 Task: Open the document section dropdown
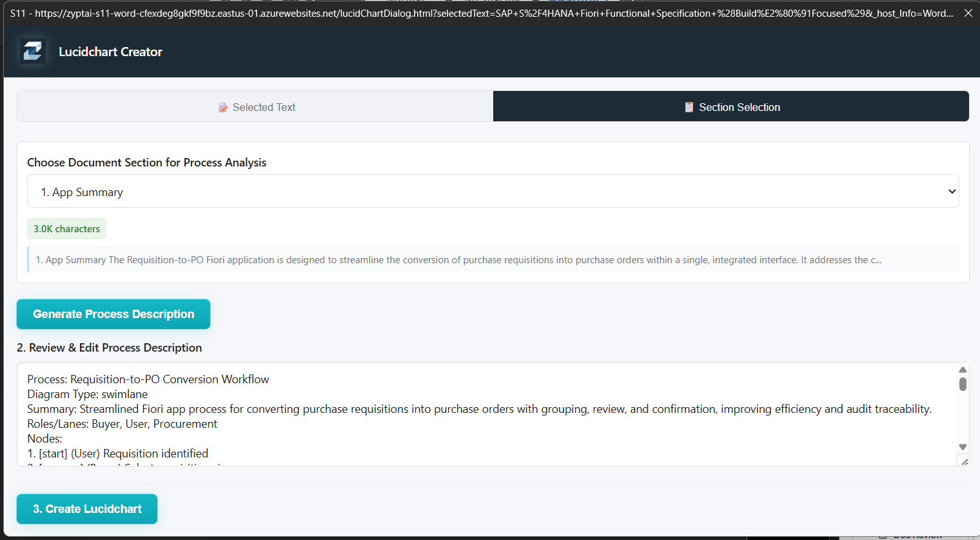tap(493, 191)
